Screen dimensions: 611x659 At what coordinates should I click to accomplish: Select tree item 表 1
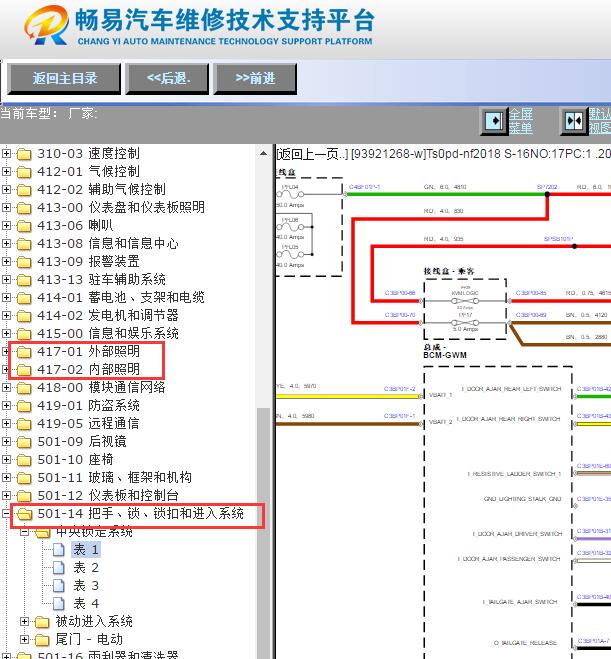[x=86, y=550]
